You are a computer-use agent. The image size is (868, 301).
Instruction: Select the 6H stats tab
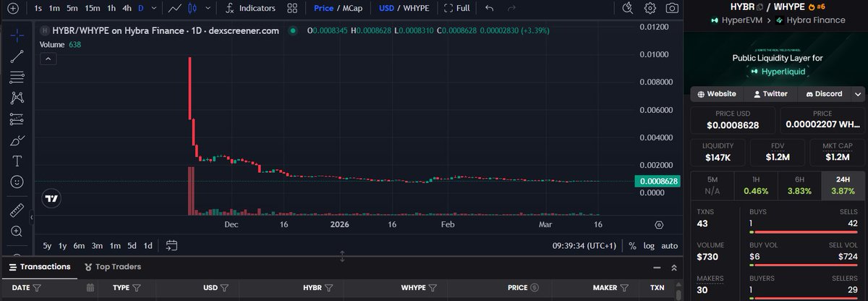pos(799,185)
